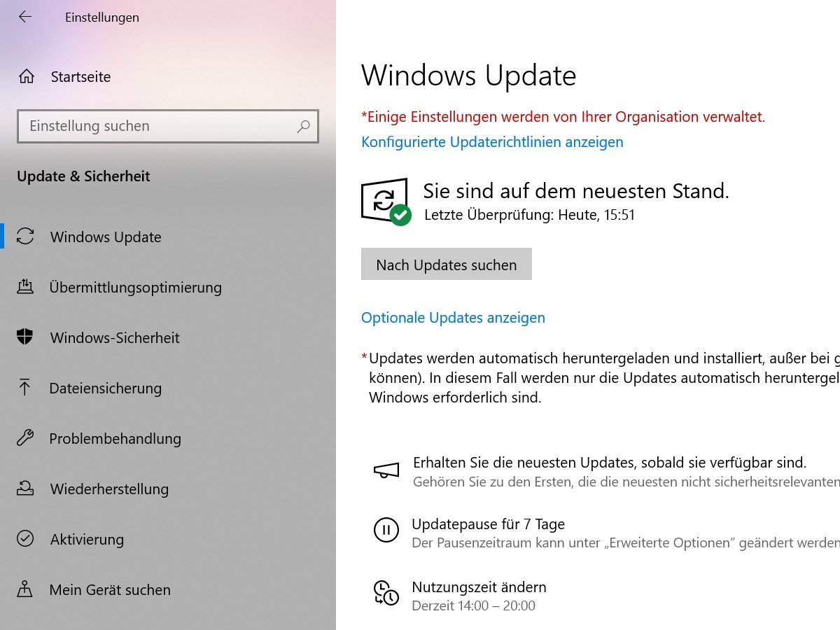Click the Wiederherstellung icon
840x630 pixels.
tap(25, 489)
